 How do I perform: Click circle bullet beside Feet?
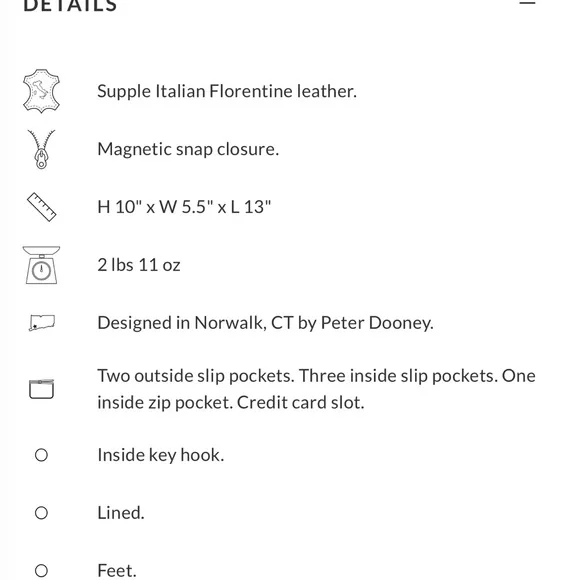tap(41, 571)
